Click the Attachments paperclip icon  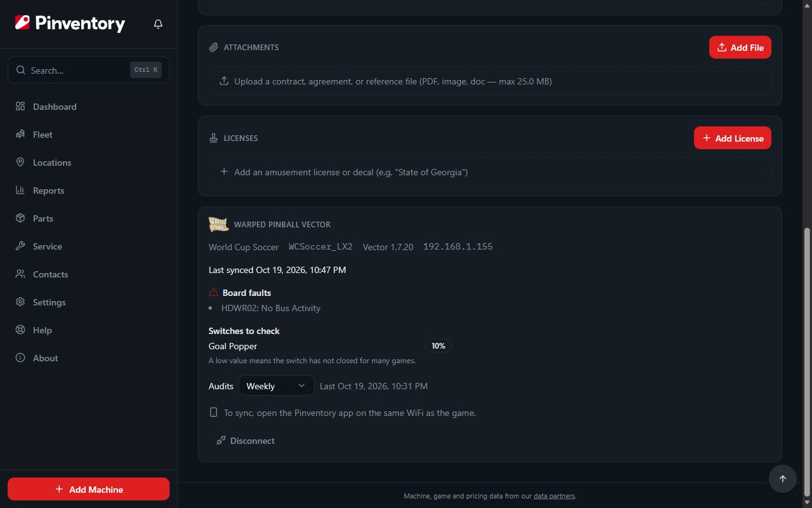(x=214, y=48)
